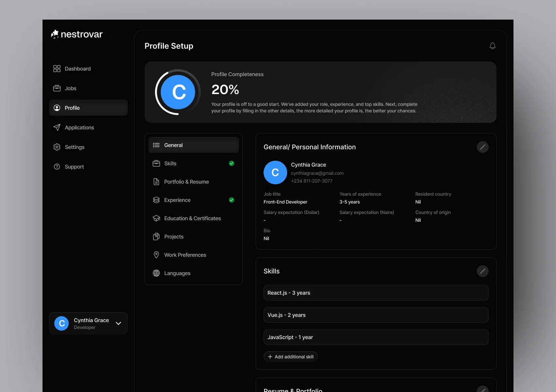Click the Salary expectation (Naira) label
The image size is (556, 392).
pos(367,212)
